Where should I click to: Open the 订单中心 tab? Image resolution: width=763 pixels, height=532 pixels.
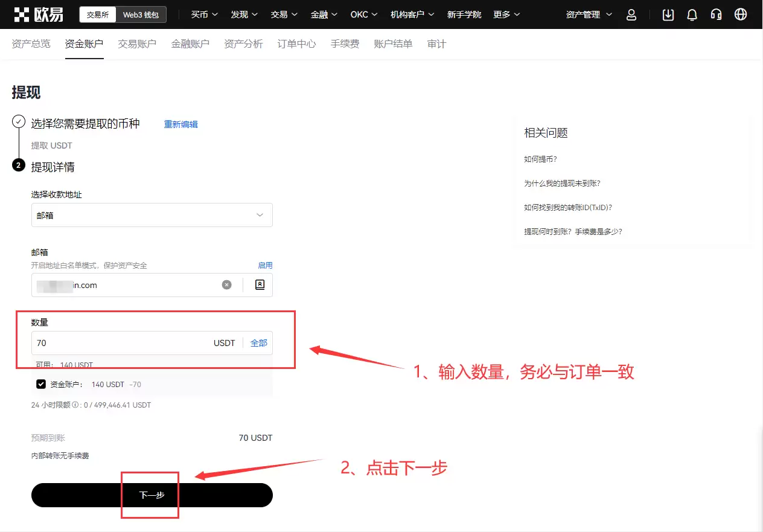[x=296, y=43]
